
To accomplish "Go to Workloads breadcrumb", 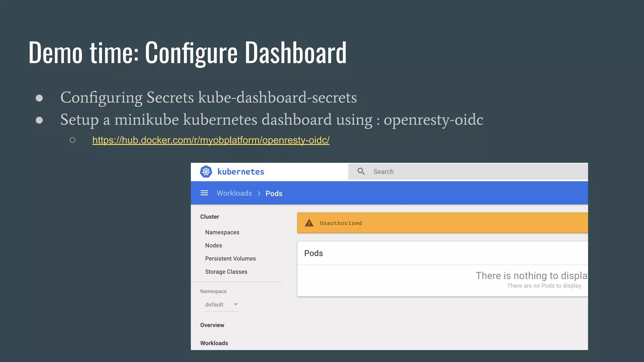I will pos(234,193).
